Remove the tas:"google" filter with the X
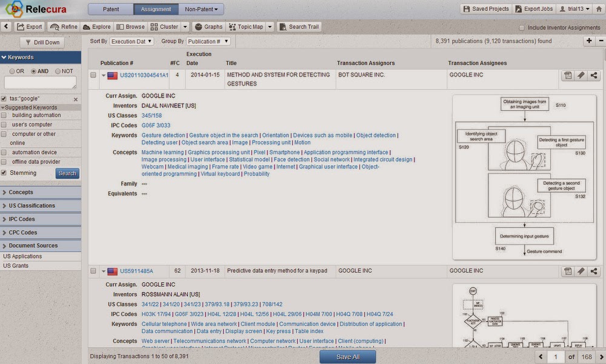The image size is (606, 364). click(76, 99)
